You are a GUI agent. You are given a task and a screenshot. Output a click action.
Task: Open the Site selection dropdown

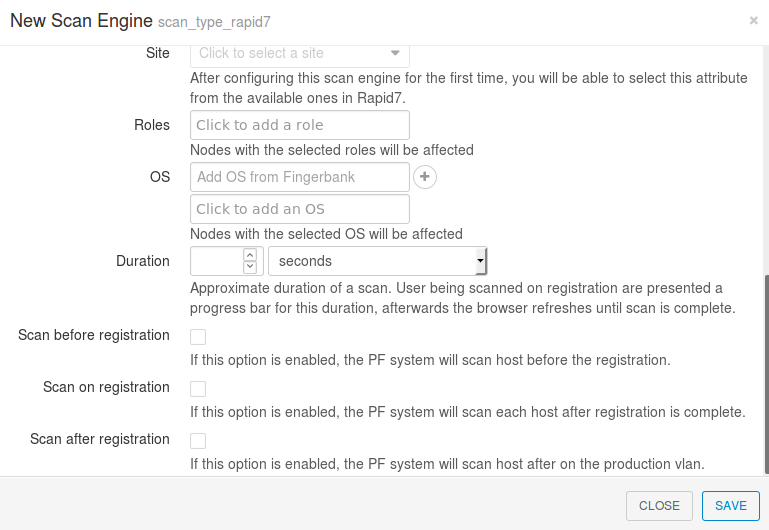pos(300,54)
